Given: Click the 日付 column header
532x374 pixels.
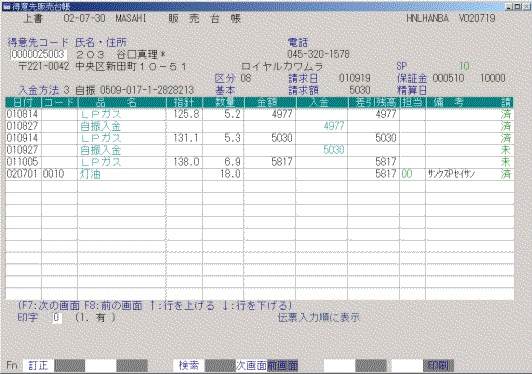Looking at the screenshot, I should (23, 102).
